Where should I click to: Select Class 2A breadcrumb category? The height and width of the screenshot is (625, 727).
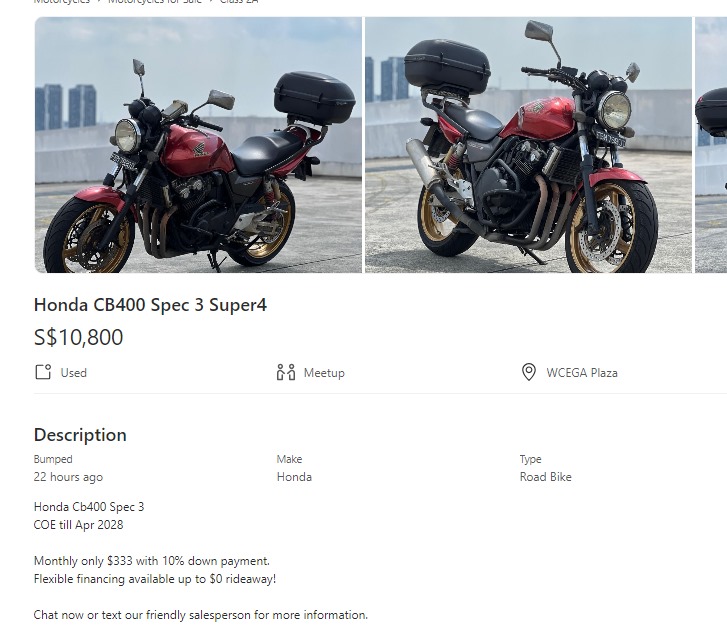click(x=239, y=2)
